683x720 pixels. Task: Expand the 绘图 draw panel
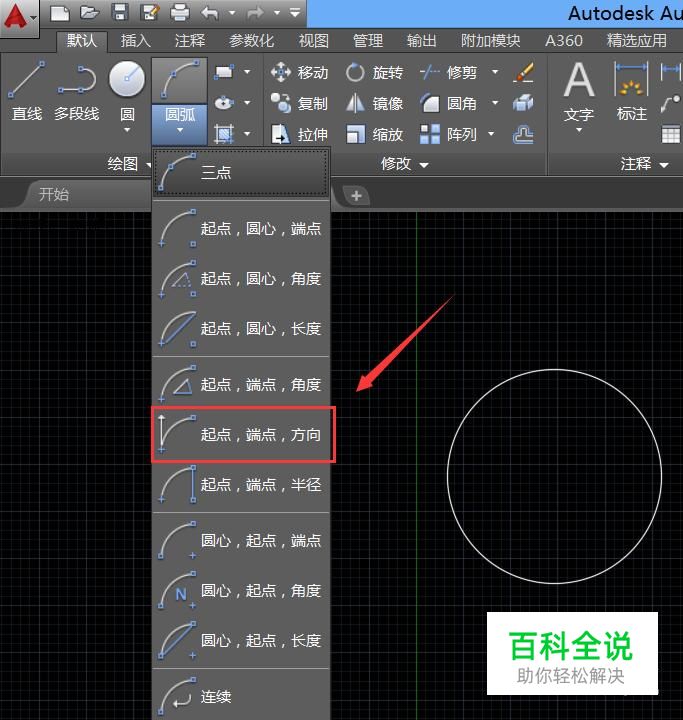(128, 163)
